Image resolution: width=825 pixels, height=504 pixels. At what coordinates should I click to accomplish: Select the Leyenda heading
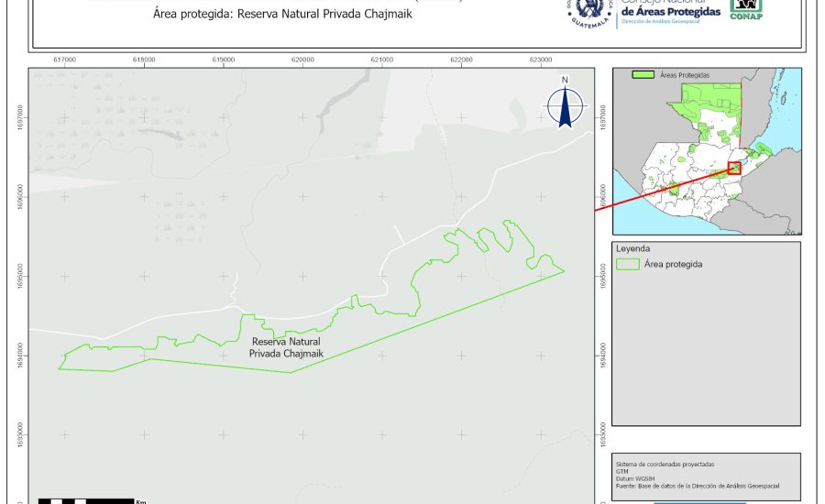(x=632, y=248)
